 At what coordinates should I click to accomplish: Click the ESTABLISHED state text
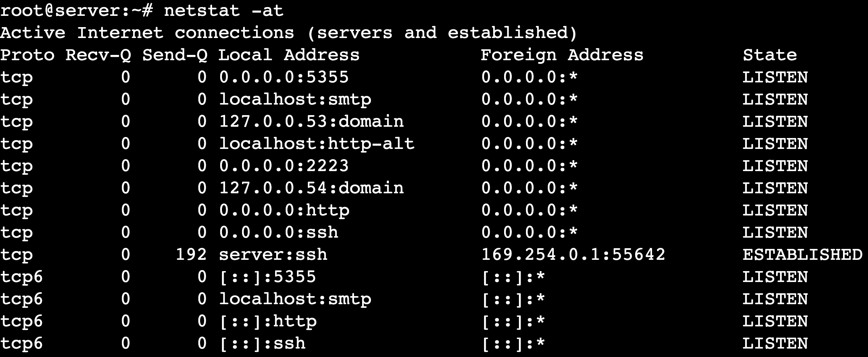pos(802,255)
